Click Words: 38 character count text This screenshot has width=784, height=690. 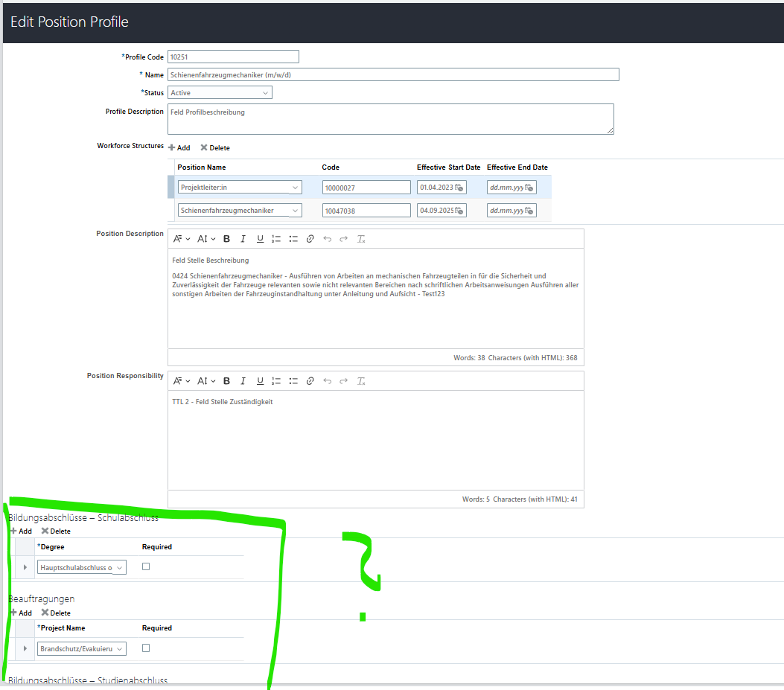[x=515, y=357]
